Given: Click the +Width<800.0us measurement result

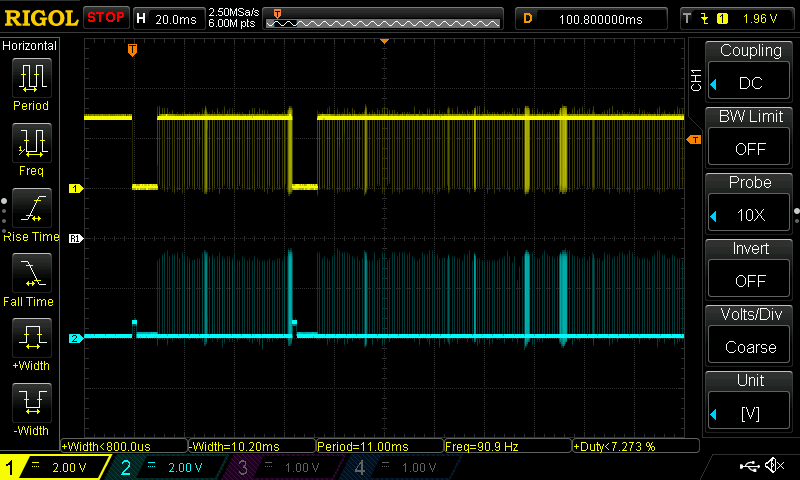Looking at the screenshot, I should tap(124, 446).
